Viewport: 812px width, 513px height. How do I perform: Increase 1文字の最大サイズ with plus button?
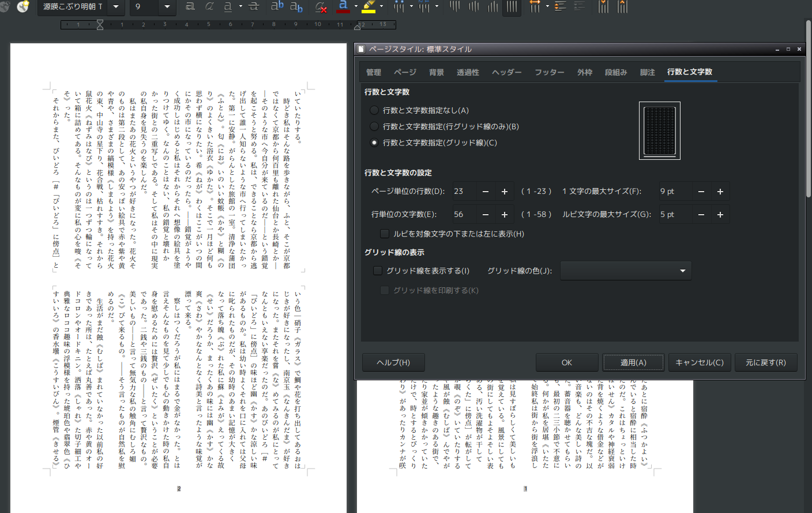click(x=720, y=192)
